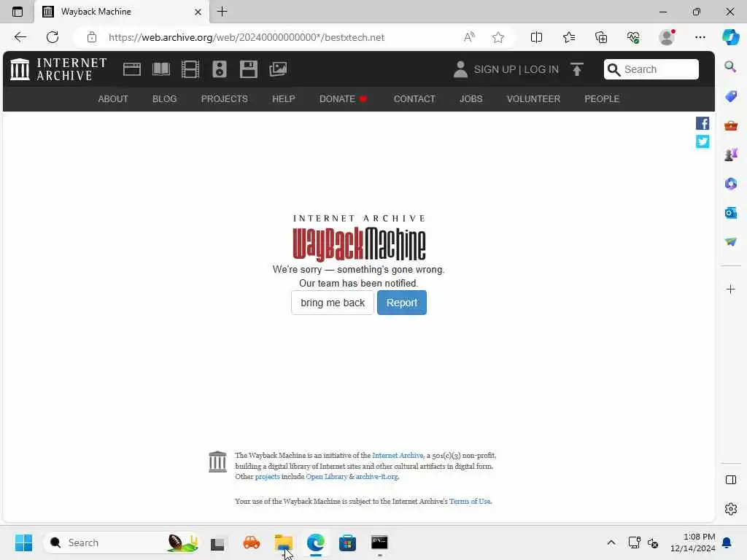Viewport: 747px width, 560px height.
Task: Show hidden system tray icons
Action: pos(611,542)
